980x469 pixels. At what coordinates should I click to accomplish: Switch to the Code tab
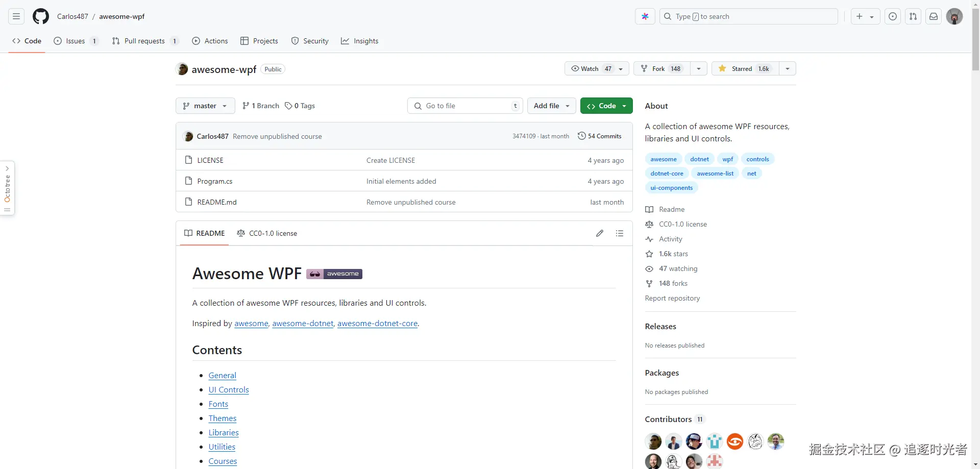27,41
